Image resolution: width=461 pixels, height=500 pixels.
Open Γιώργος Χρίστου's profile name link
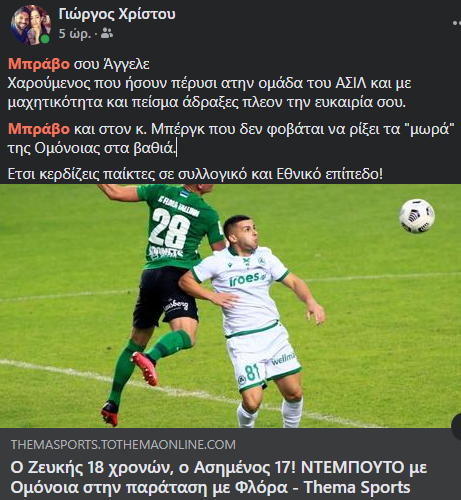[117, 14]
